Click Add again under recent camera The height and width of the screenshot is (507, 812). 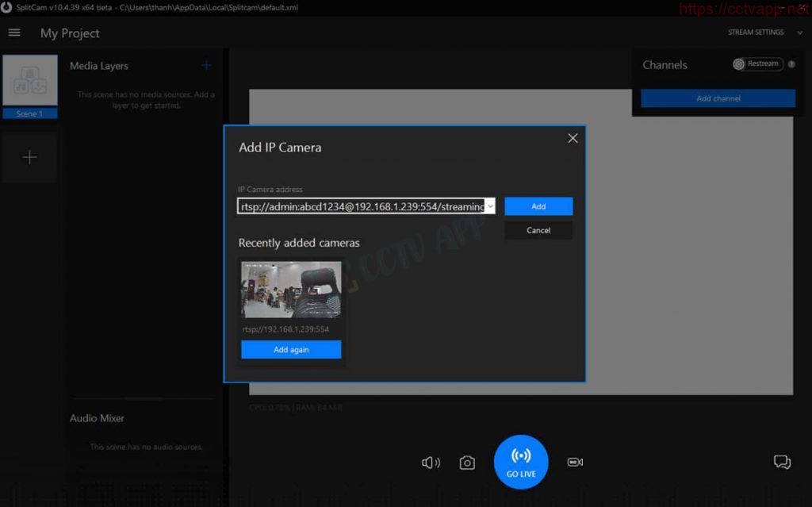tap(291, 350)
